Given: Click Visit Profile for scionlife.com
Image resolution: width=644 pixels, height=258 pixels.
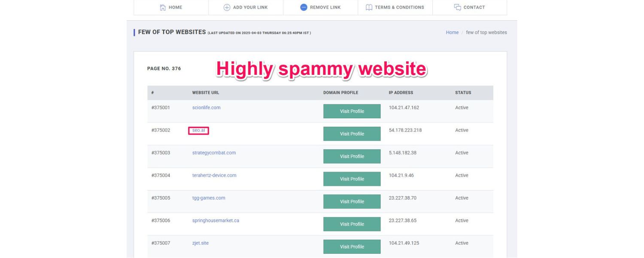Looking at the screenshot, I should 352,111.
